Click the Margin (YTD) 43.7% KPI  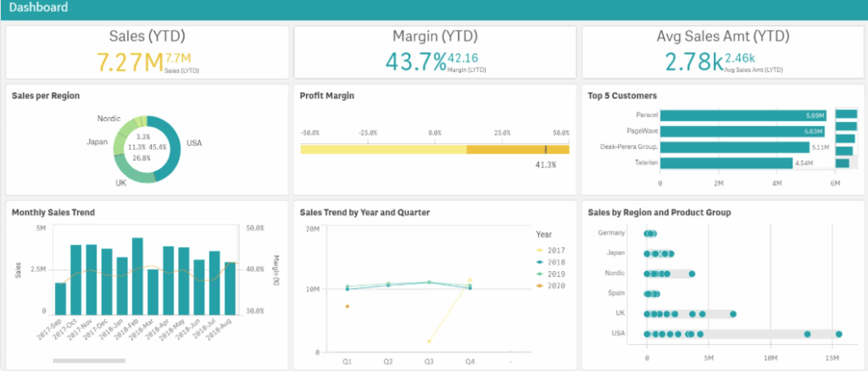pyautogui.click(x=415, y=62)
